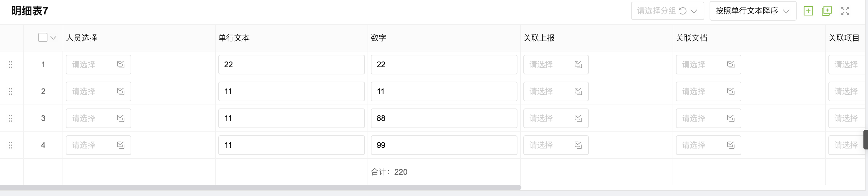The image size is (868, 196).
Task: Click the 关联文档 请选择 field in row 2
Action: [708, 91]
